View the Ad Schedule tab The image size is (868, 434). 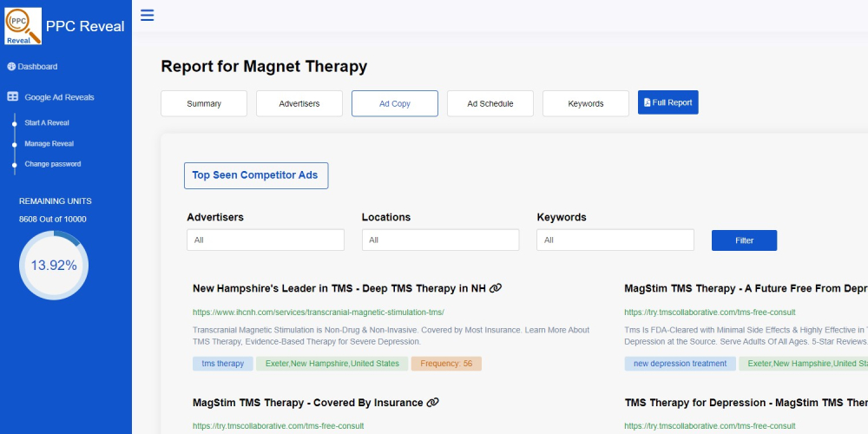click(x=490, y=103)
